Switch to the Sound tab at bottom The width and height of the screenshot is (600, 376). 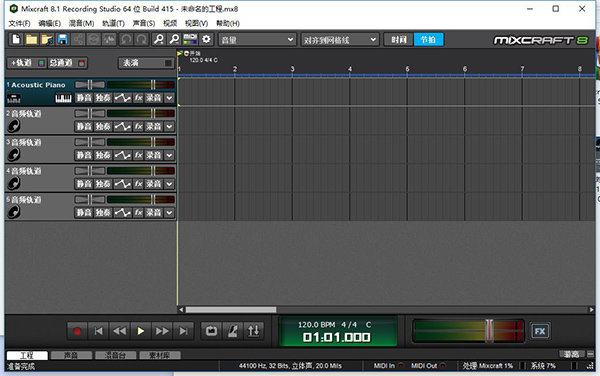pyautogui.click(x=71, y=355)
